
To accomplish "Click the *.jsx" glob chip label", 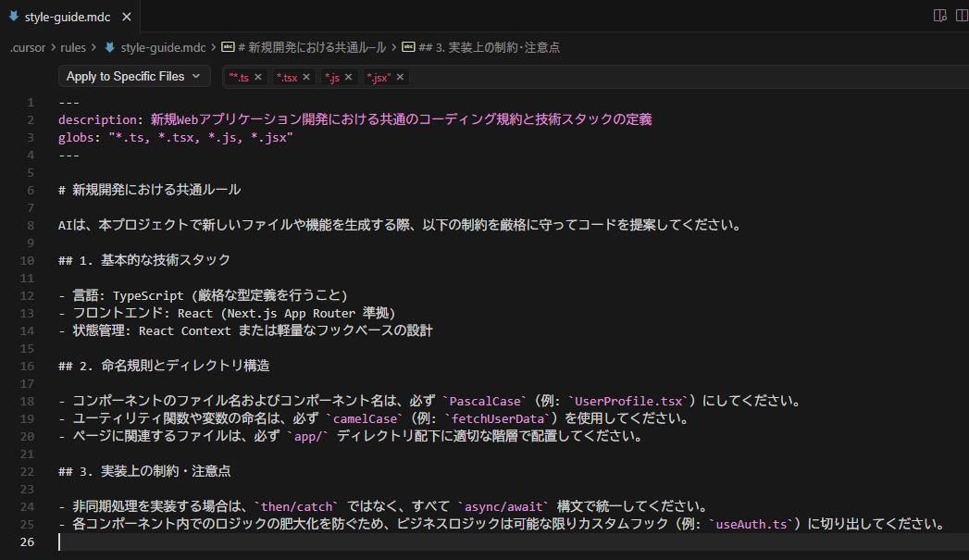I will point(379,77).
